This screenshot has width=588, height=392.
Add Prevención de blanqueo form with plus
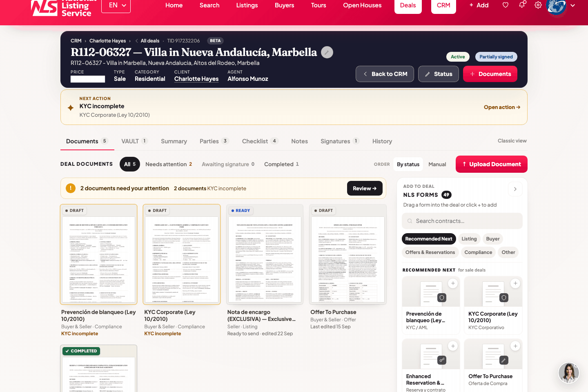(453, 283)
